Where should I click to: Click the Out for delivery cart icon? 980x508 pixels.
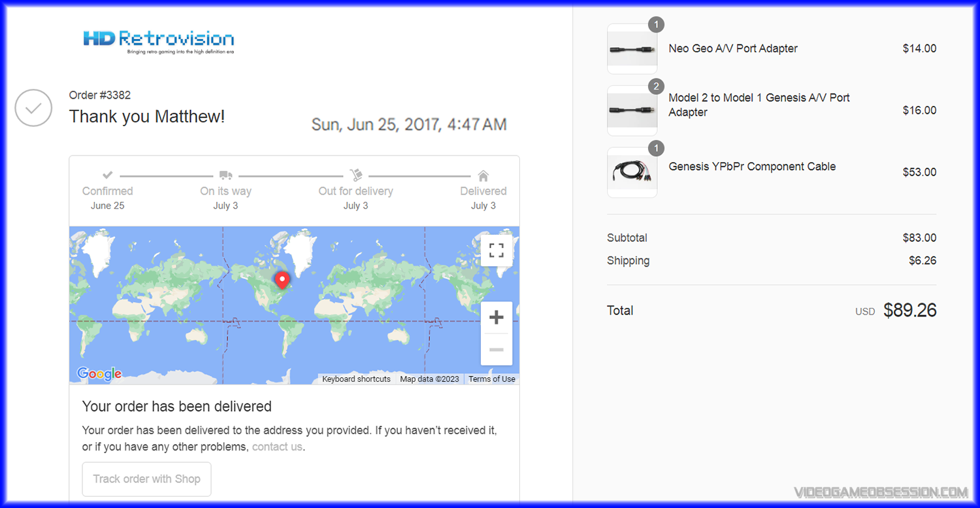[x=356, y=175]
